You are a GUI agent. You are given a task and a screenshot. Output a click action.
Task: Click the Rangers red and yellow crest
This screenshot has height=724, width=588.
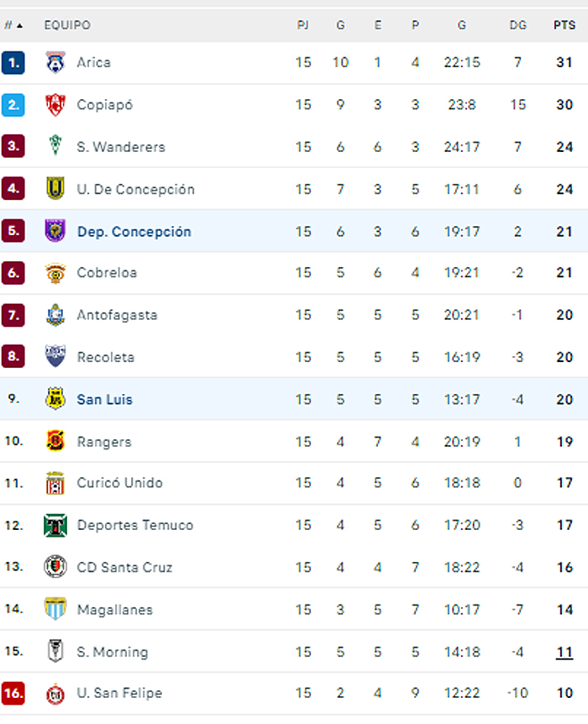point(55,441)
